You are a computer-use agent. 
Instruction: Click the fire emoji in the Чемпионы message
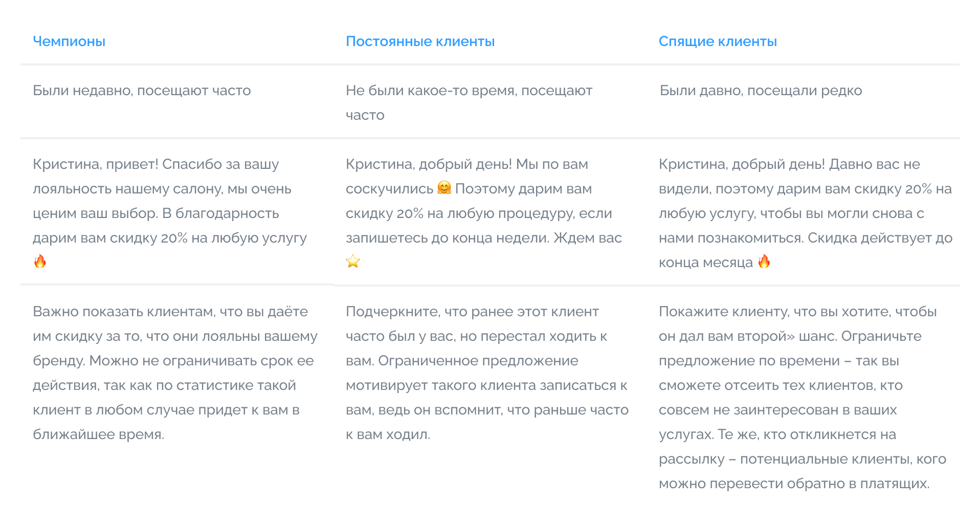(40, 261)
